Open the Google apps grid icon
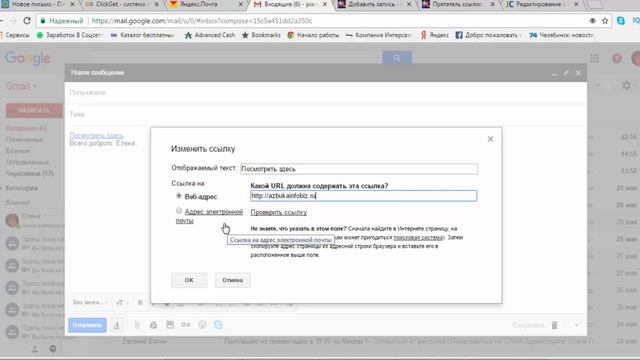640x360 pixels. [x=594, y=58]
